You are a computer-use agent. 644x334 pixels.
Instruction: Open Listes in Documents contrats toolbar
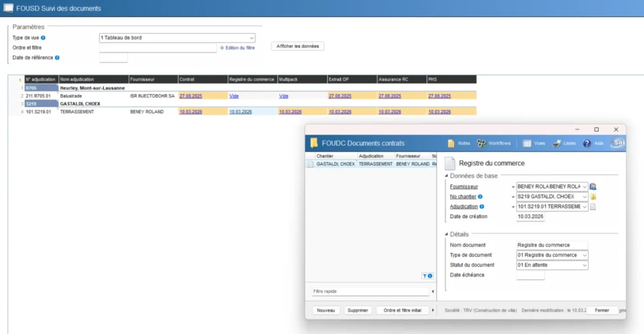(563, 143)
